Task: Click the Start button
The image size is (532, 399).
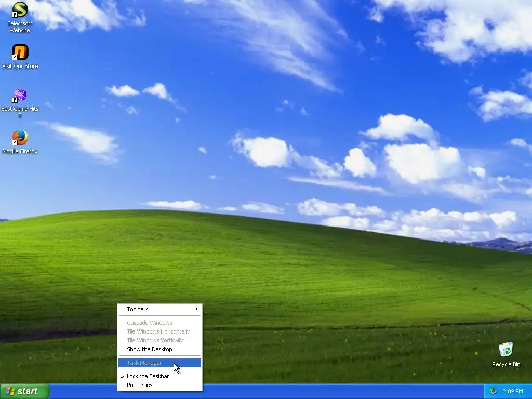Action: (x=24, y=391)
